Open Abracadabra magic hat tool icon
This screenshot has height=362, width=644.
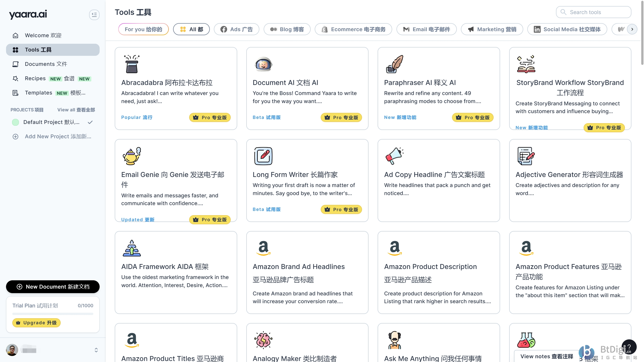[x=132, y=64]
